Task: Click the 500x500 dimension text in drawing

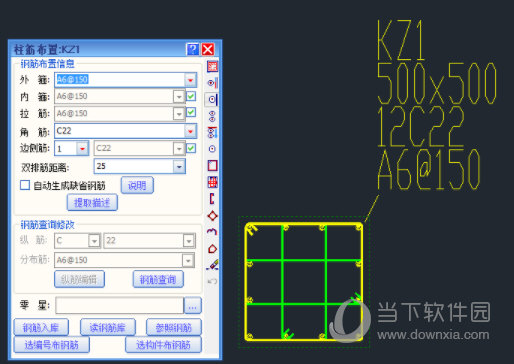Action: coord(437,83)
